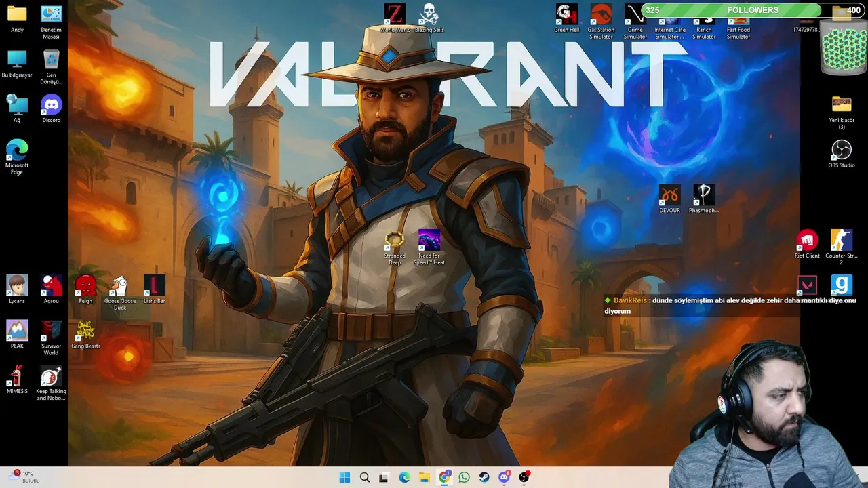The image size is (868, 488).
Task: Select the Ağ network icon
Action: click(17, 109)
